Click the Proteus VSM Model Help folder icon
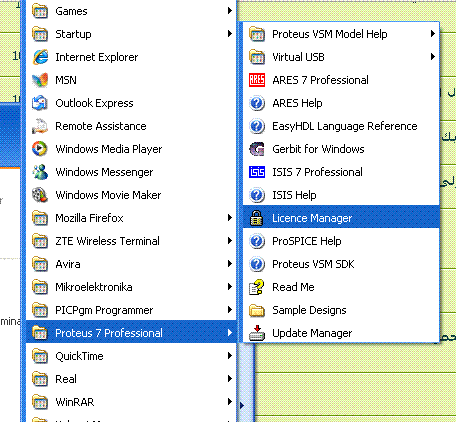Image resolution: width=459 pixels, height=422 pixels. (x=257, y=34)
